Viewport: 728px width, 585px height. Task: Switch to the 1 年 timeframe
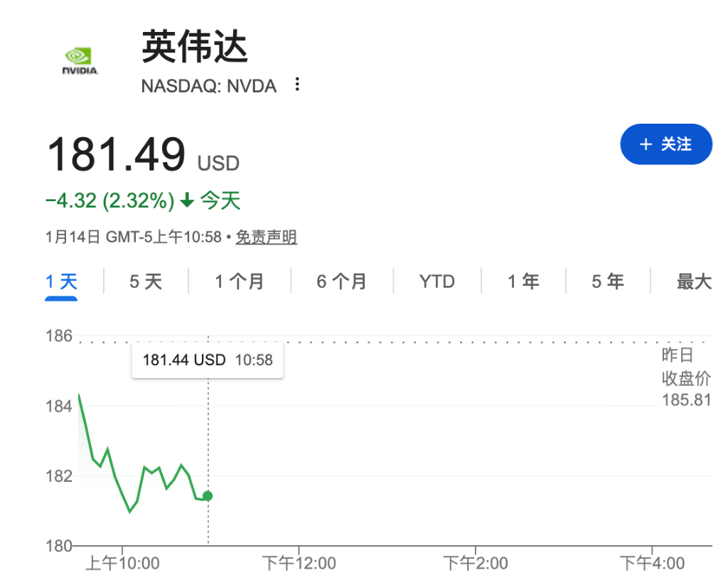point(523,281)
